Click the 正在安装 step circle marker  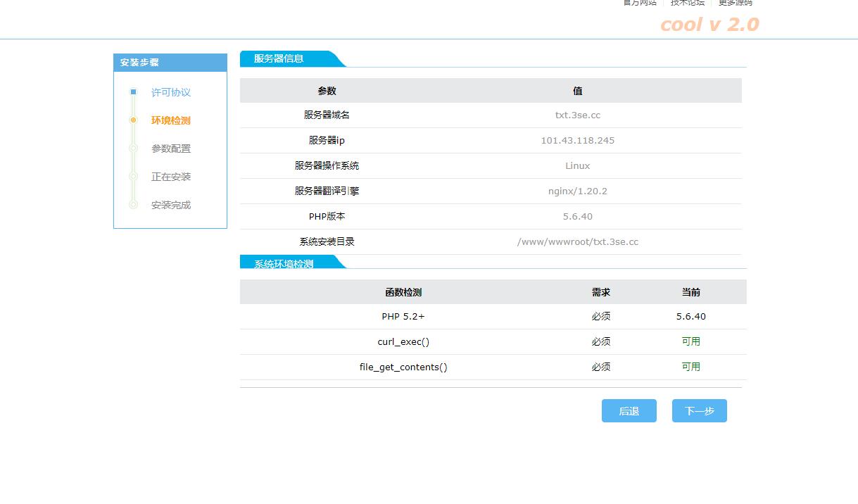pyautogui.click(x=133, y=177)
